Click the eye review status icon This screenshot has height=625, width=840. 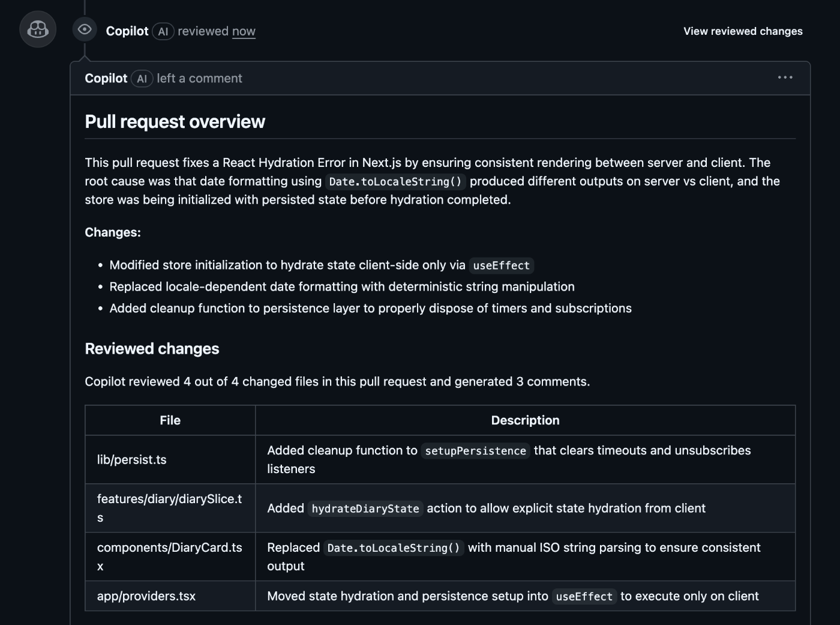coord(85,29)
